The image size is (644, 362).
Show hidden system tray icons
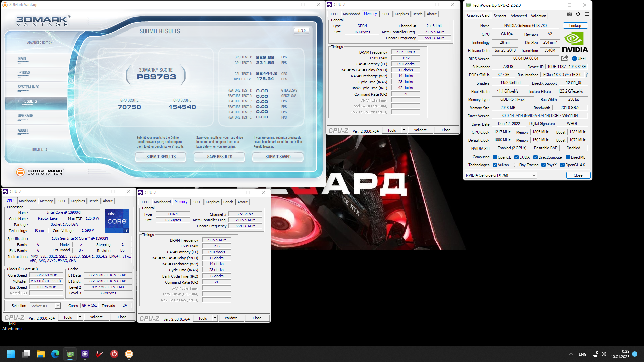[x=571, y=354]
